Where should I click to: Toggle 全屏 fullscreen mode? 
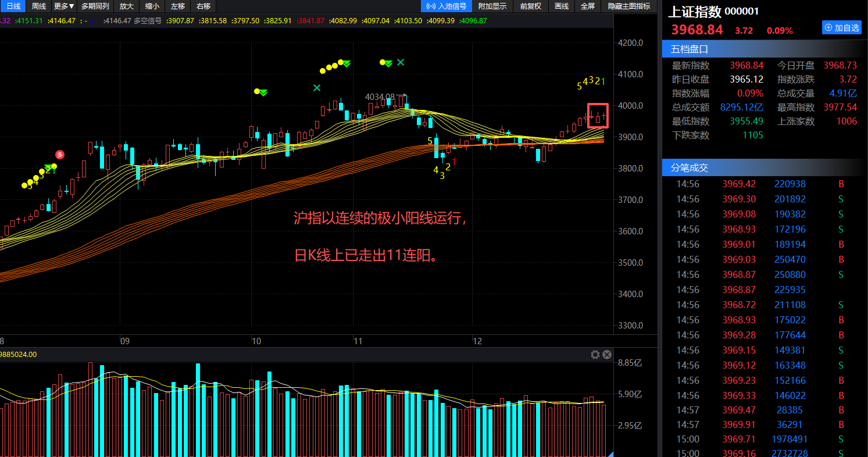(x=588, y=6)
